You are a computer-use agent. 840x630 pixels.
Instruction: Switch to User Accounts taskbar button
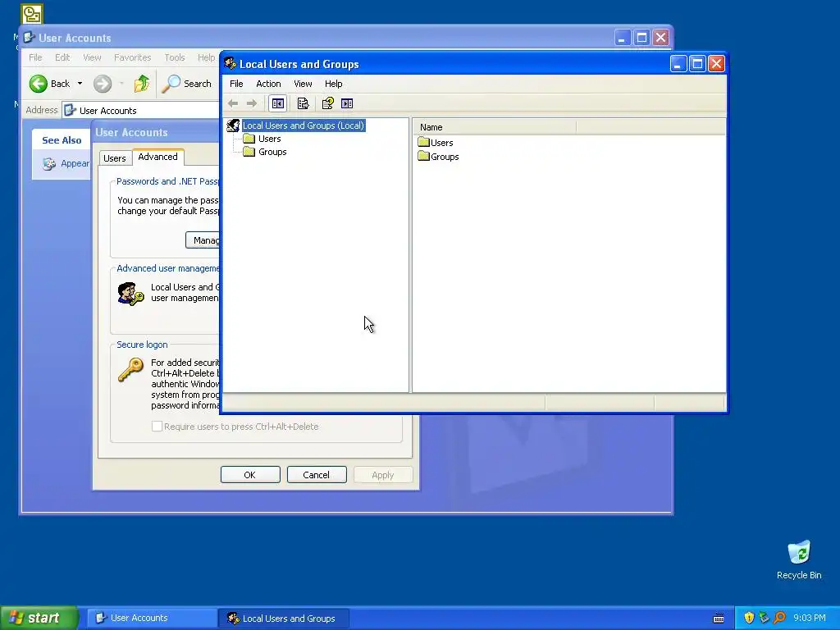click(152, 618)
